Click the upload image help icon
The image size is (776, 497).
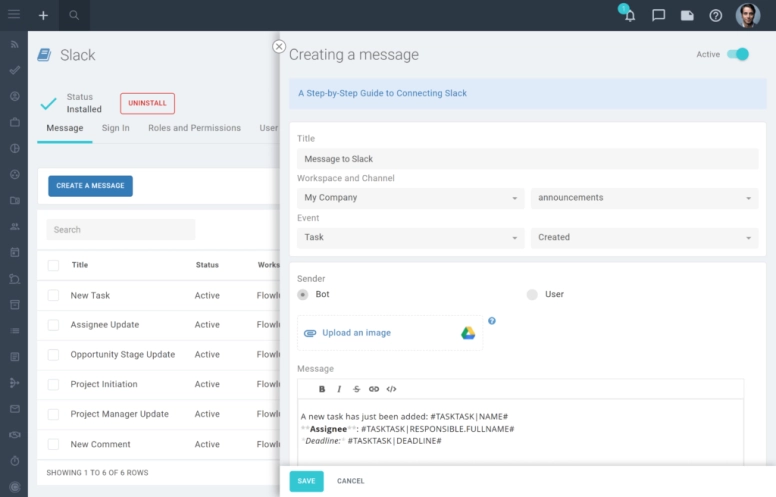[491, 321]
